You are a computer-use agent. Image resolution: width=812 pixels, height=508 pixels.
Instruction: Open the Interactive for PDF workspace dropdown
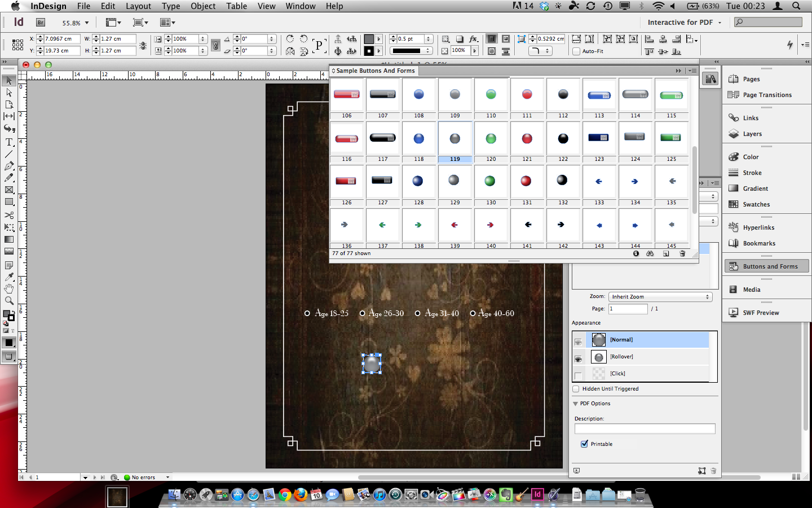tap(684, 23)
